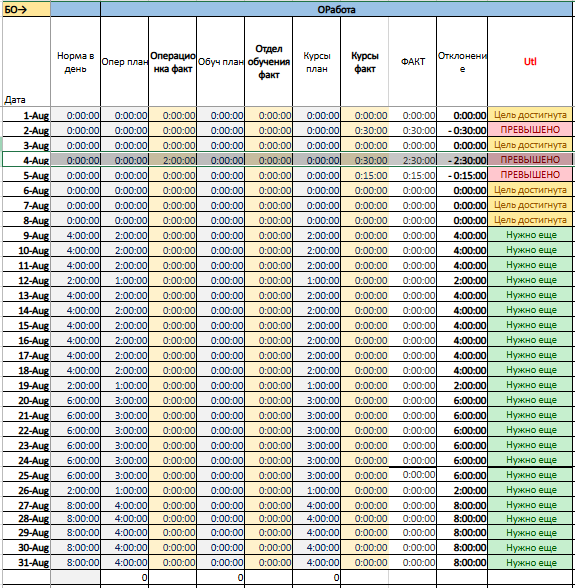
Task: Select the 31-Aug date cell
Action: (x=26, y=563)
